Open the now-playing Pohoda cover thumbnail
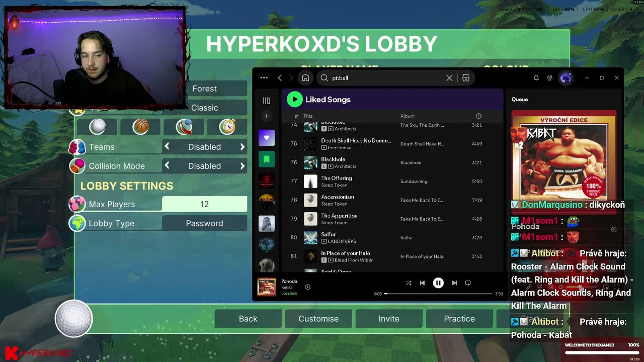The width and height of the screenshot is (644, 362). pos(267,287)
